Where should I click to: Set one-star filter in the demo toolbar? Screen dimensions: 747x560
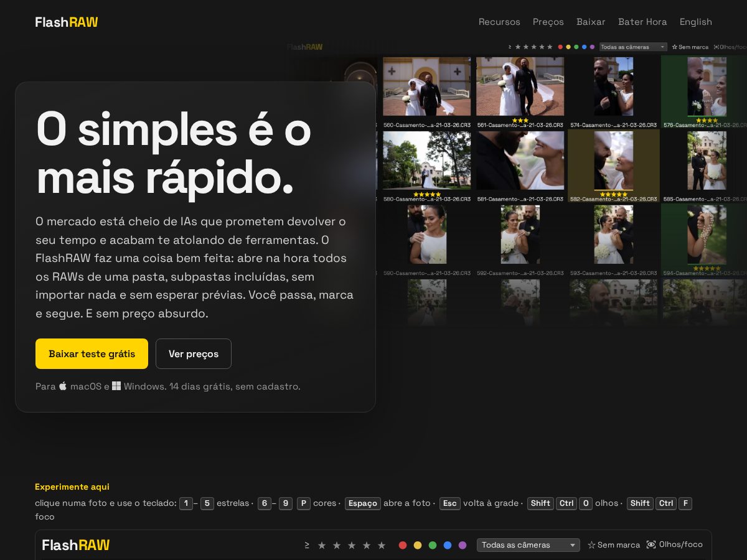(322, 545)
